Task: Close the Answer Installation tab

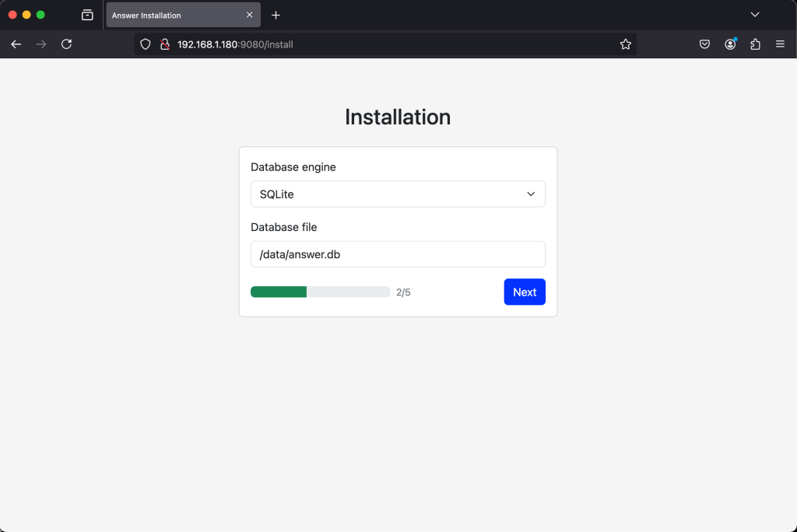Action: point(248,14)
